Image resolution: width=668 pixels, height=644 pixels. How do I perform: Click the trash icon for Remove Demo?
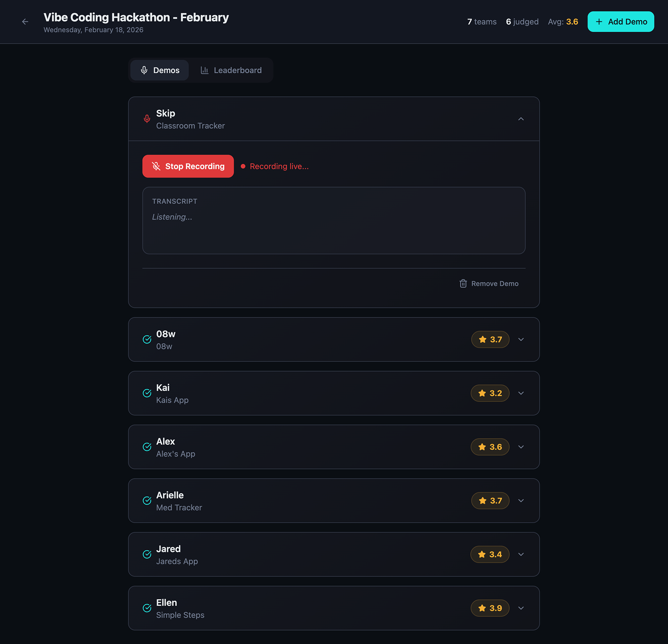[x=463, y=284]
